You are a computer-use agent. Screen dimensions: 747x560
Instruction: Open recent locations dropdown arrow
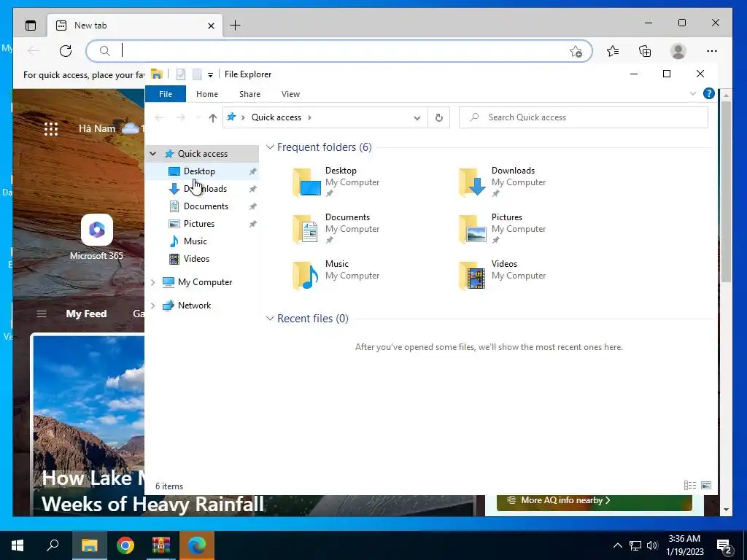(x=198, y=117)
